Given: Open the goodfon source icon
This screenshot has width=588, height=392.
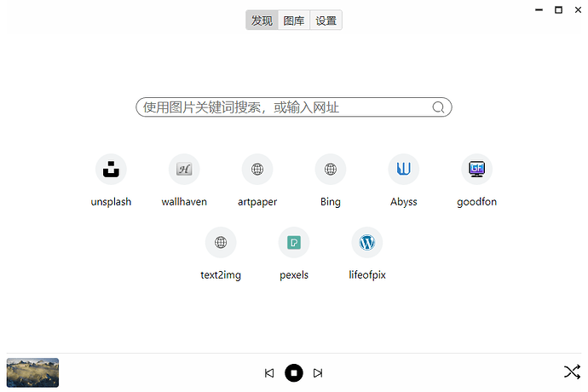Looking at the screenshot, I should 476,170.
